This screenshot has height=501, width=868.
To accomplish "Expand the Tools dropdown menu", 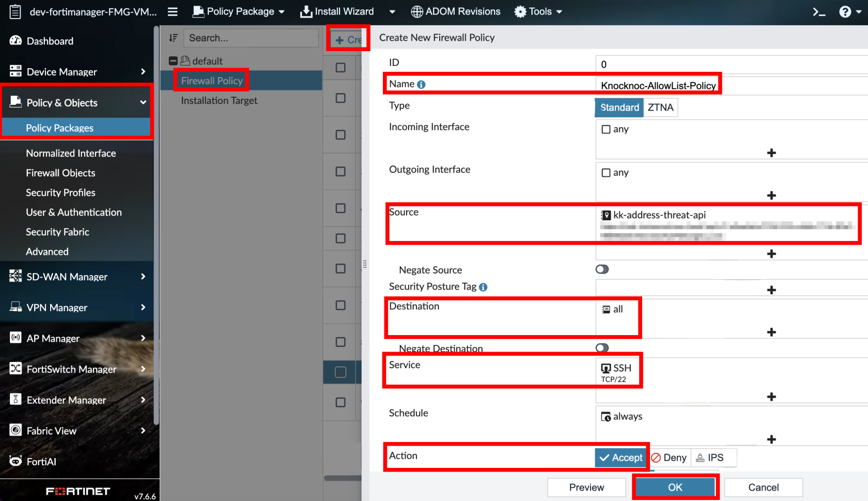I will [538, 11].
